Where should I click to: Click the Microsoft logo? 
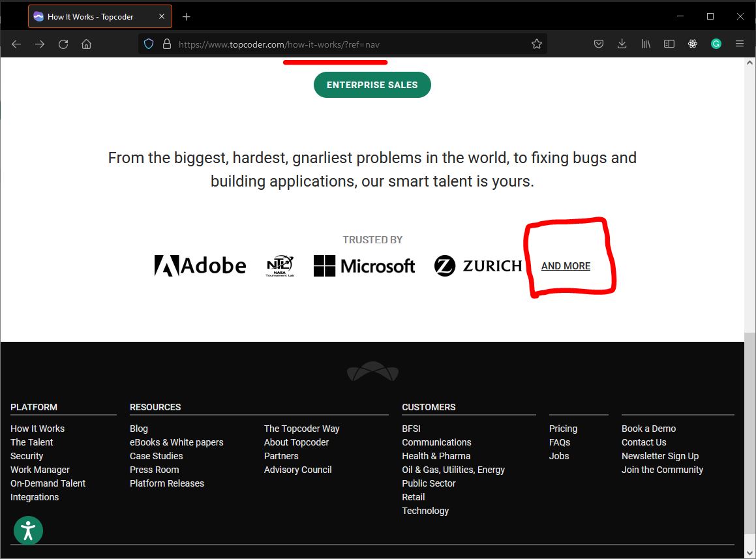point(364,265)
